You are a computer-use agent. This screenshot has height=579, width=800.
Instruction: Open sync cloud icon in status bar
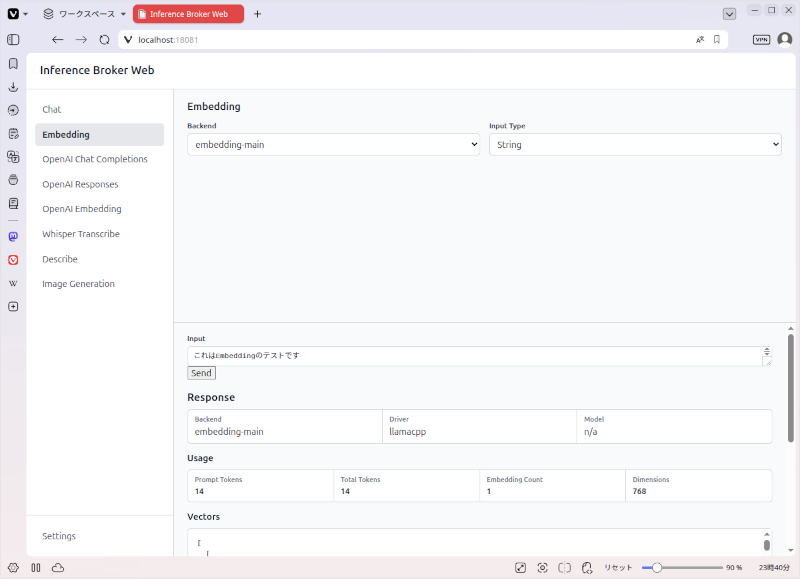click(x=58, y=568)
